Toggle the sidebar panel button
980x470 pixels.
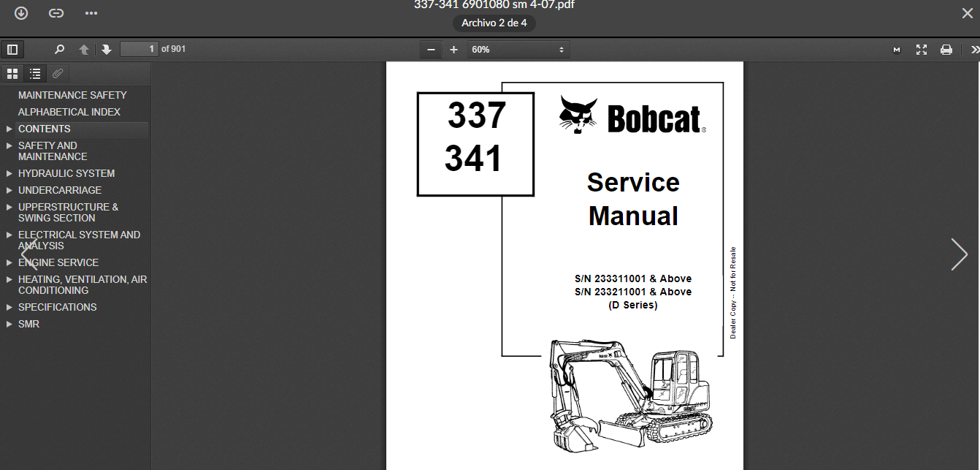(12, 50)
